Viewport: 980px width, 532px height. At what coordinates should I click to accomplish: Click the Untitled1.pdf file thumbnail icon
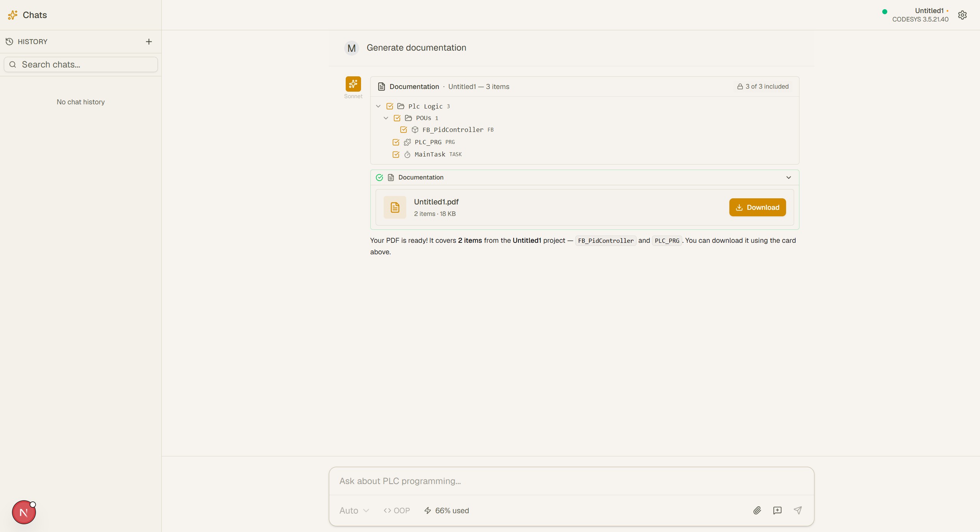coord(395,208)
